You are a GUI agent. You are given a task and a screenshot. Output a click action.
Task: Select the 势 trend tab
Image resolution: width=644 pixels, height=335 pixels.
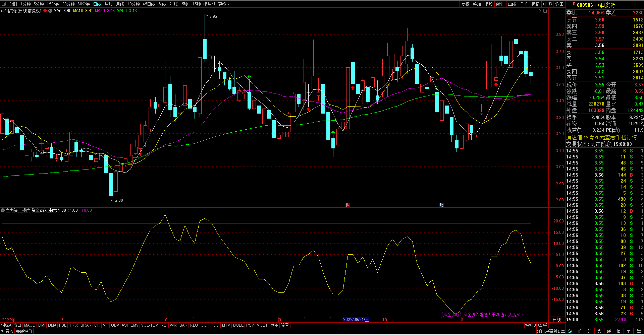[x=599, y=331]
